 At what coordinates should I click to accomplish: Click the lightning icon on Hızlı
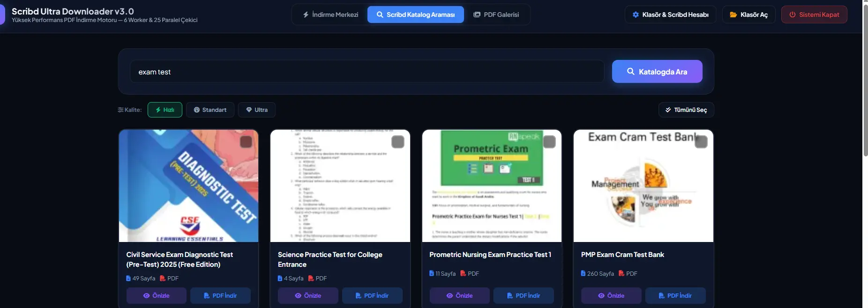[158, 110]
